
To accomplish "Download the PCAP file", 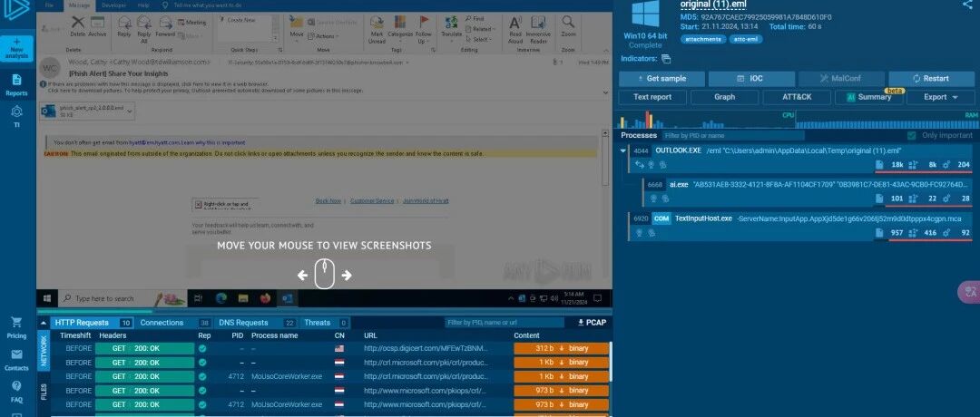I will (591, 323).
